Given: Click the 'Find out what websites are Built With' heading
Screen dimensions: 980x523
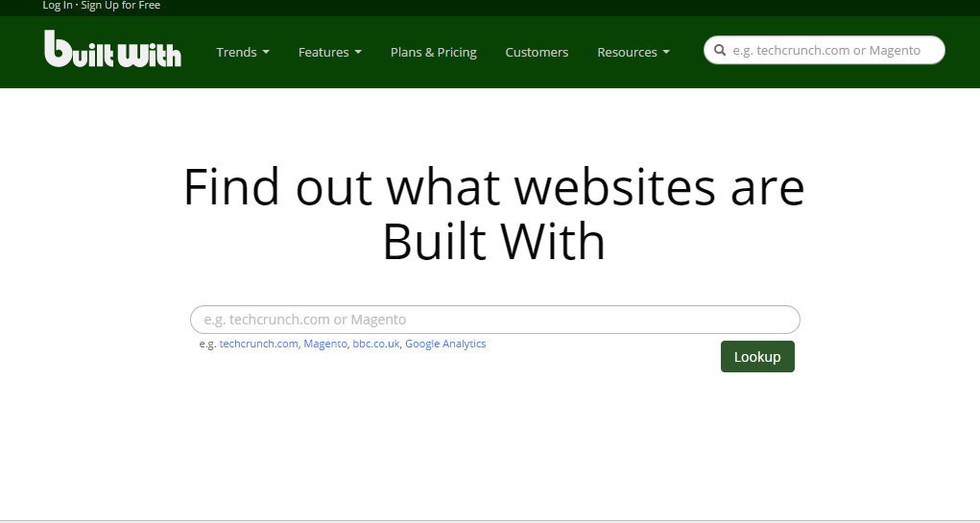Looking at the screenshot, I should coord(493,213).
